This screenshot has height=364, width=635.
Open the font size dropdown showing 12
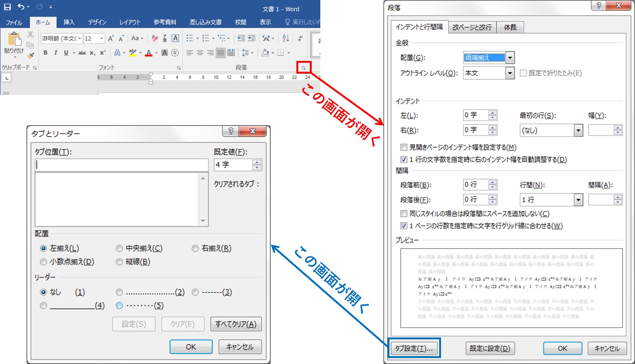(101, 38)
